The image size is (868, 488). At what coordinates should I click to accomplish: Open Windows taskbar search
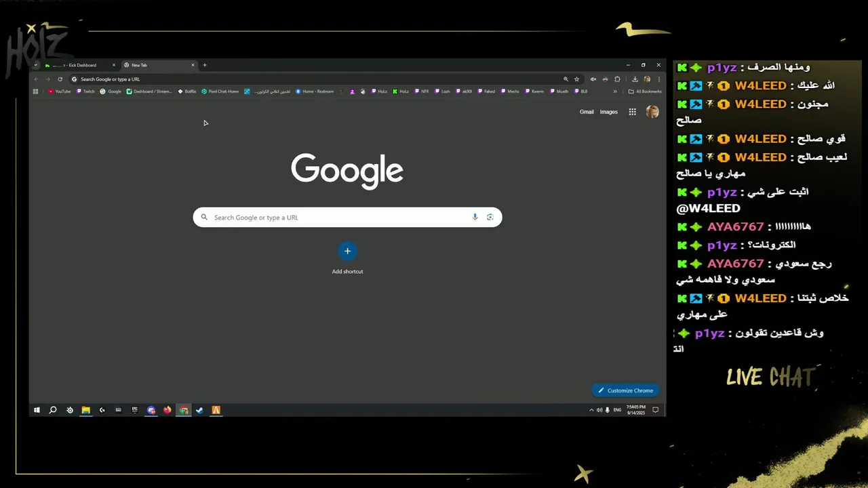point(53,410)
